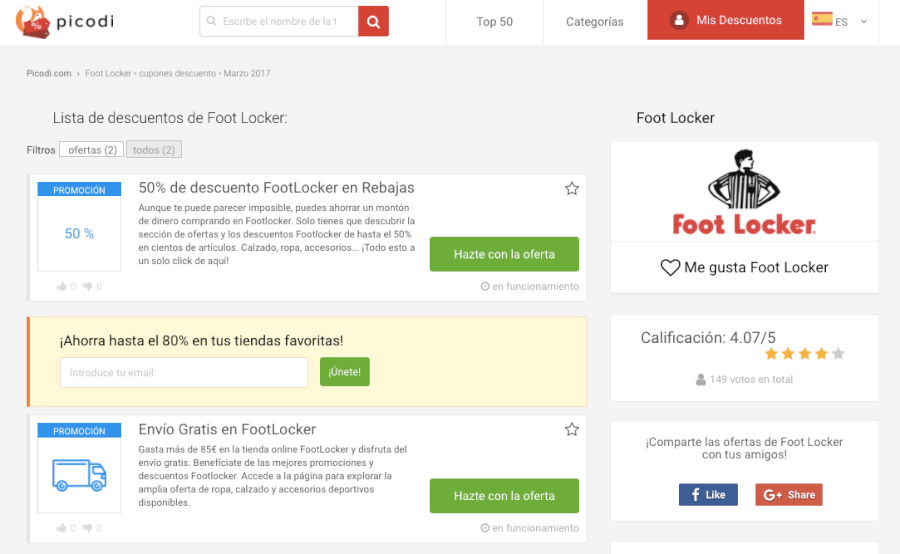Open the Envío Gratis en FootLocker title
The image size is (900, 554).
click(227, 429)
